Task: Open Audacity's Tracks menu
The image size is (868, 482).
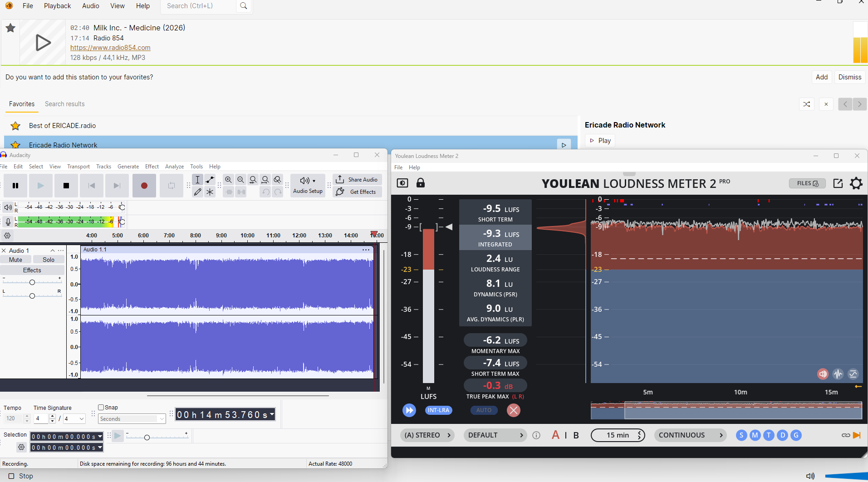Action: 103,167
